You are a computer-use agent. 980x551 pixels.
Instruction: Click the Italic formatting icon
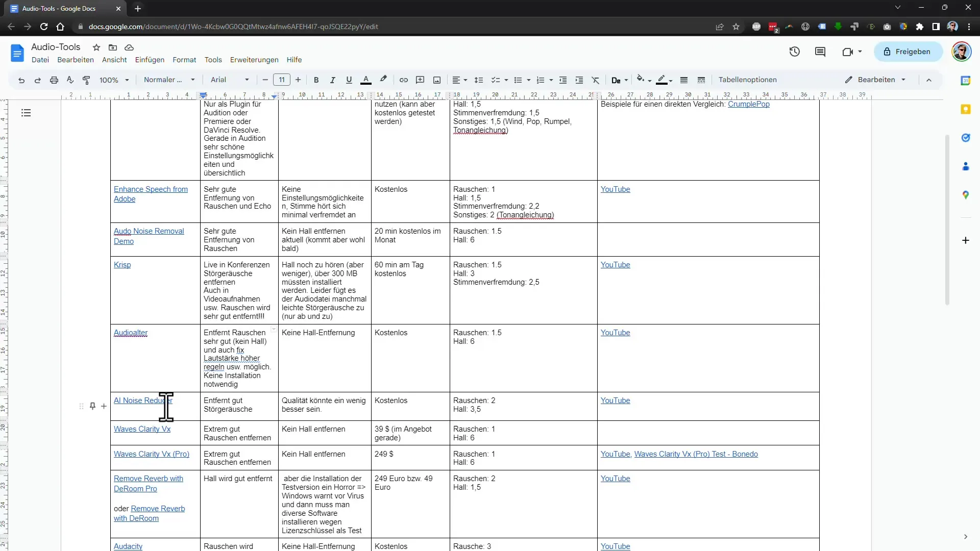point(332,80)
